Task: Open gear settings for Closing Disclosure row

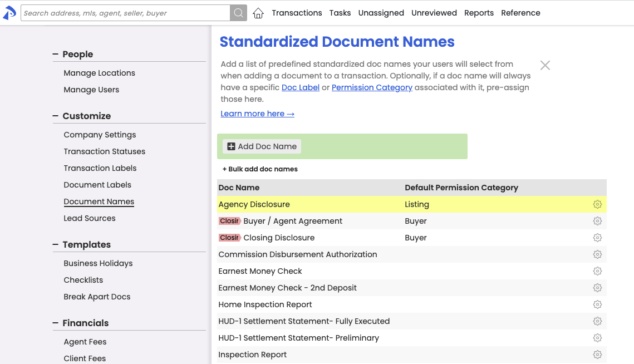Action: click(x=597, y=238)
